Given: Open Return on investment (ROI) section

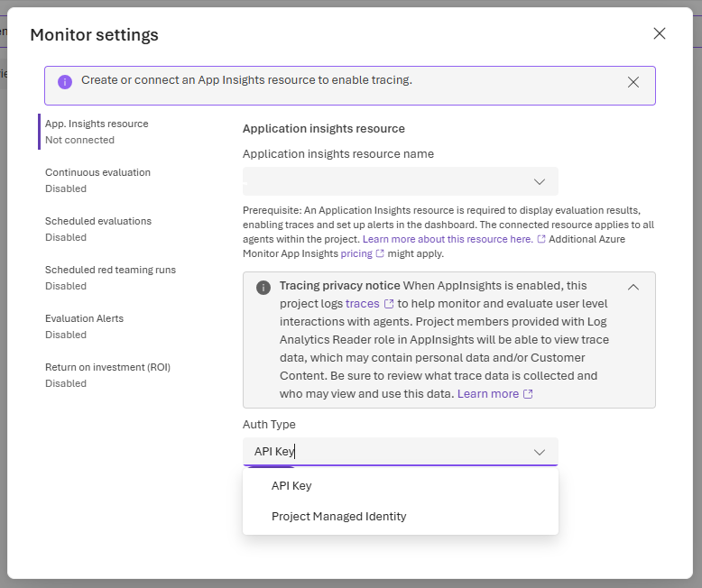Looking at the screenshot, I should [x=107, y=375].
